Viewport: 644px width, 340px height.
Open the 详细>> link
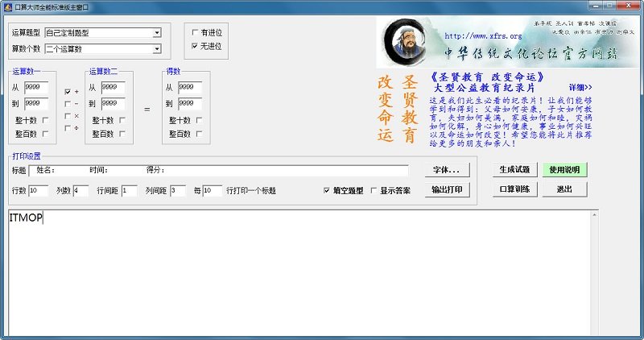580,88
